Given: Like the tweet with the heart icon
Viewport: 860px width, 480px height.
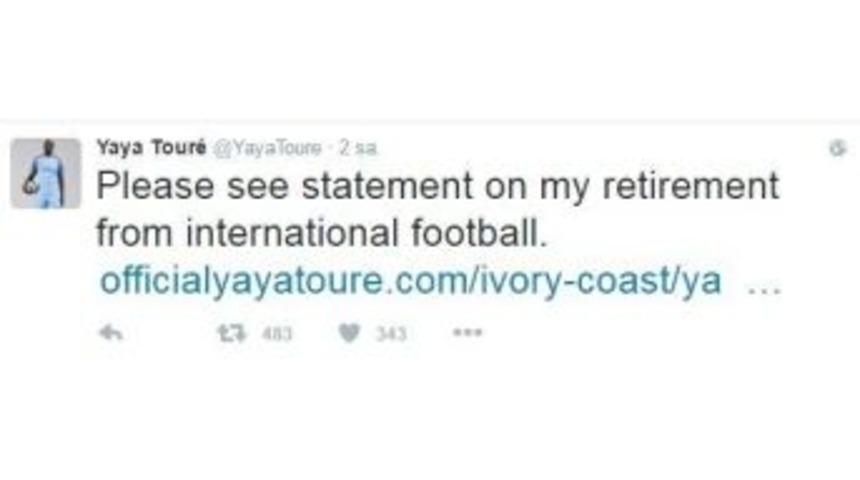Looking at the screenshot, I should point(348,334).
